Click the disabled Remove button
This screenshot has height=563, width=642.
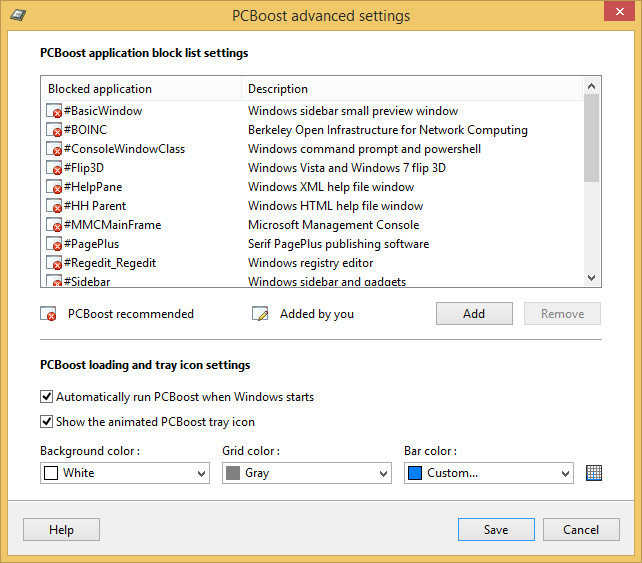pos(562,314)
